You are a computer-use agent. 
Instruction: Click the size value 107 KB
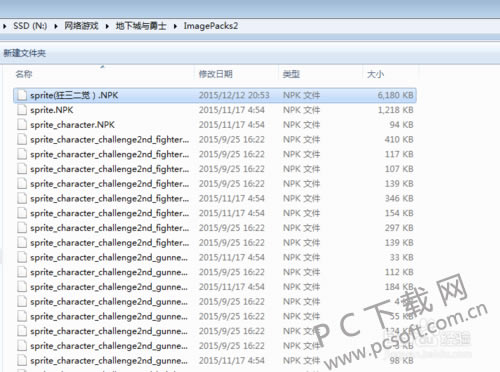[x=399, y=169]
